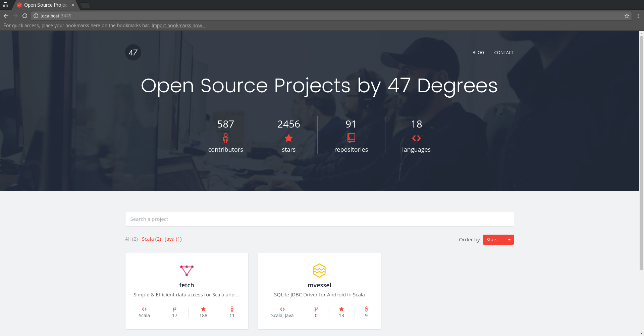The image size is (644, 336).
Task: Click the scrollbar down arrow
Action: point(641,334)
